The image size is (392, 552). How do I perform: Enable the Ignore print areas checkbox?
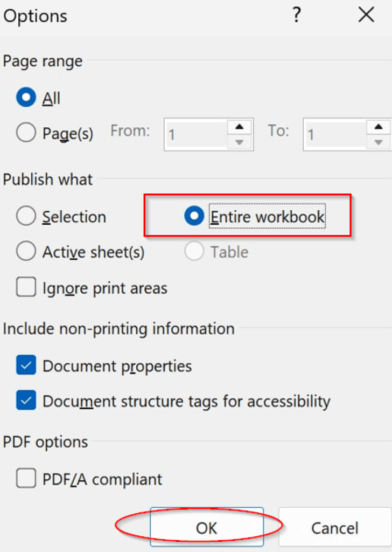click(26, 287)
